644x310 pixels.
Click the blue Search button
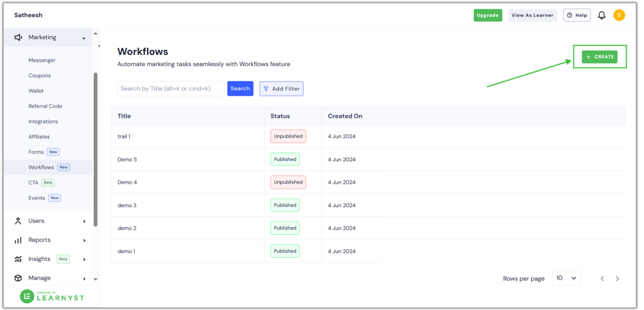coord(240,89)
